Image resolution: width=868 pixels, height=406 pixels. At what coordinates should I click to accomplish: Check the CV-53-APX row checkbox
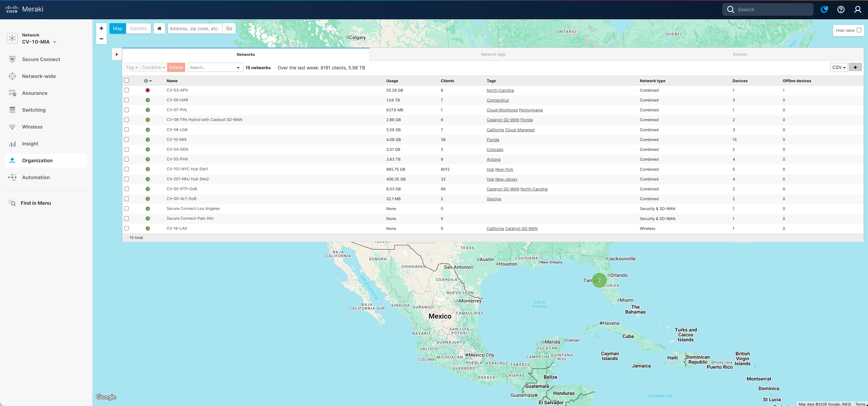(x=127, y=90)
